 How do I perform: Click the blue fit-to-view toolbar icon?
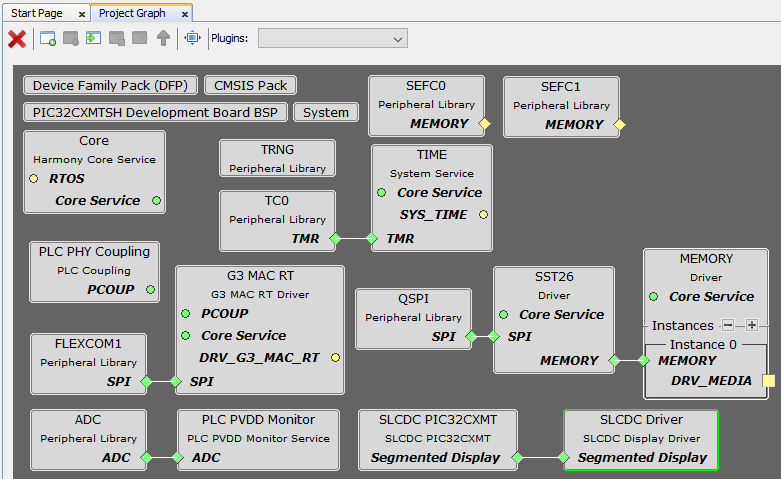pyautogui.click(x=192, y=38)
